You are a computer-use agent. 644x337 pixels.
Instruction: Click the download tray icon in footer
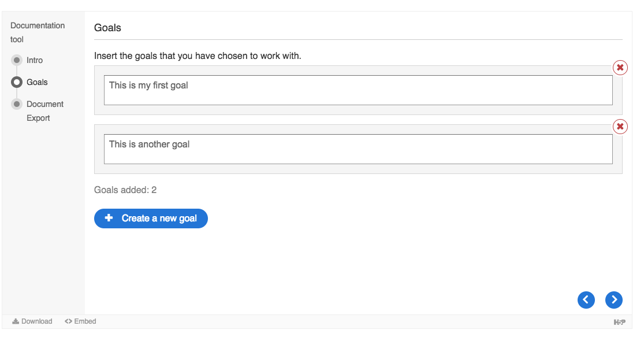(16, 321)
